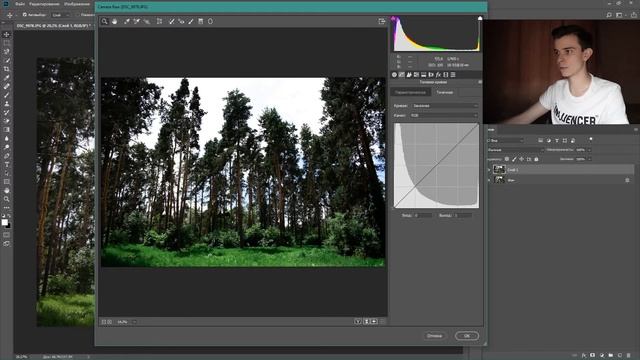The height and width of the screenshot is (360, 640).
Task: Toggle Camera Raw full screen mode
Action: tap(382, 21)
